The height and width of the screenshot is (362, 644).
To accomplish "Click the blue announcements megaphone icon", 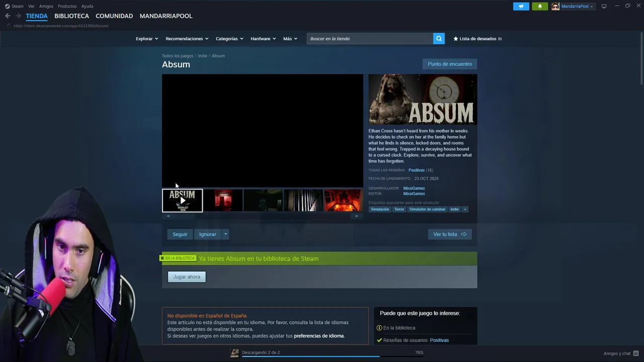I will click(521, 6).
